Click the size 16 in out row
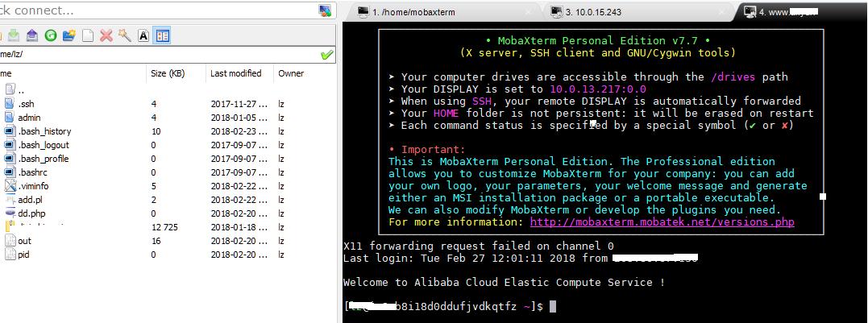Image resolution: width=868 pixels, height=323 pixels. coord(156,241)
